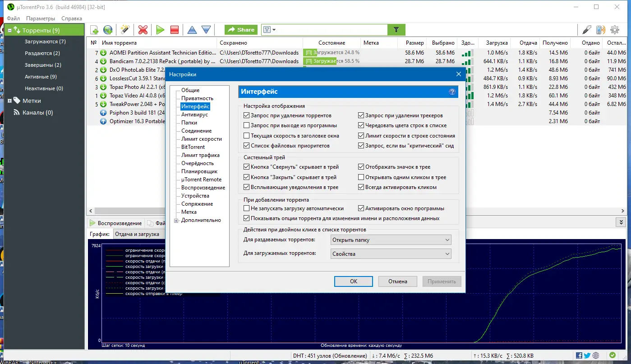Click the Add Torrent green plus icon
The height and width of the screenshot is (364, 631).
[x=94, y=29]
